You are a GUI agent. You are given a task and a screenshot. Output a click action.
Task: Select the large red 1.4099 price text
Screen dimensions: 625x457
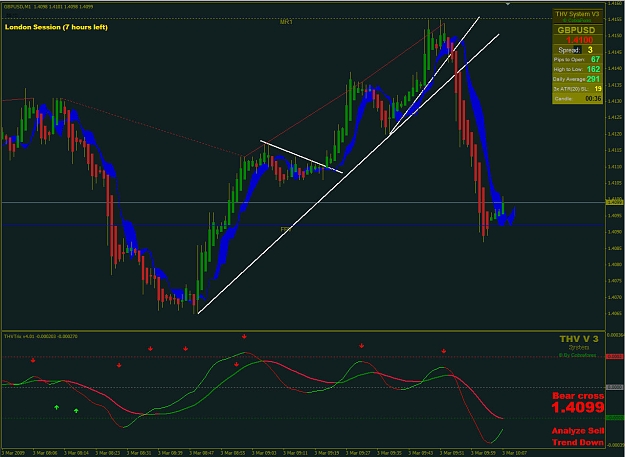[x=578, y=407]
